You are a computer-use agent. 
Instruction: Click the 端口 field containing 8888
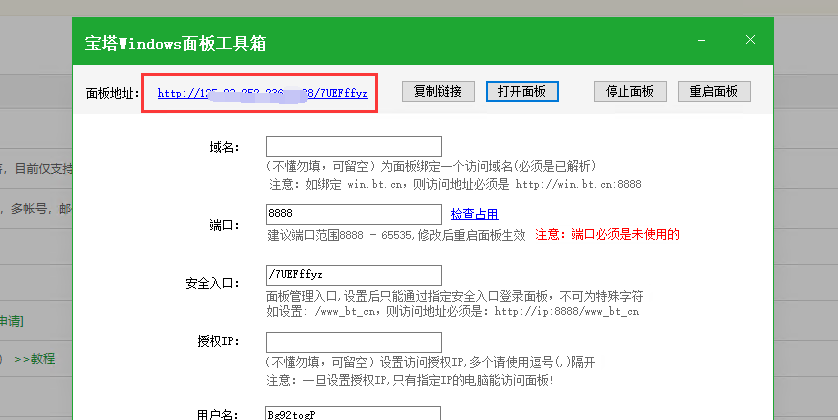coord(354,214)
